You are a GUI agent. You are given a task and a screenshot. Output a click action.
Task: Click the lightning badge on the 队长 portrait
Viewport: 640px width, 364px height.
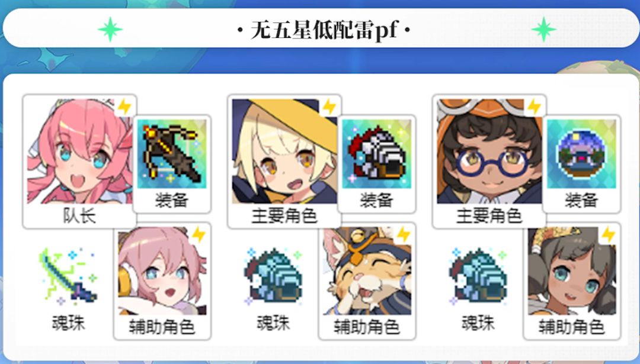coord(124,107)
